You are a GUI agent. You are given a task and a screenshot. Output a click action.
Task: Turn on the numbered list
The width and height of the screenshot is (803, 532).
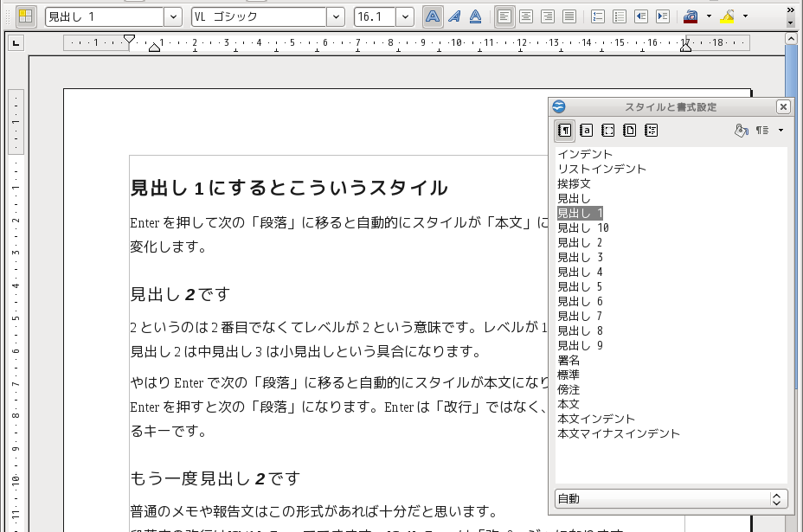(598, 16)
